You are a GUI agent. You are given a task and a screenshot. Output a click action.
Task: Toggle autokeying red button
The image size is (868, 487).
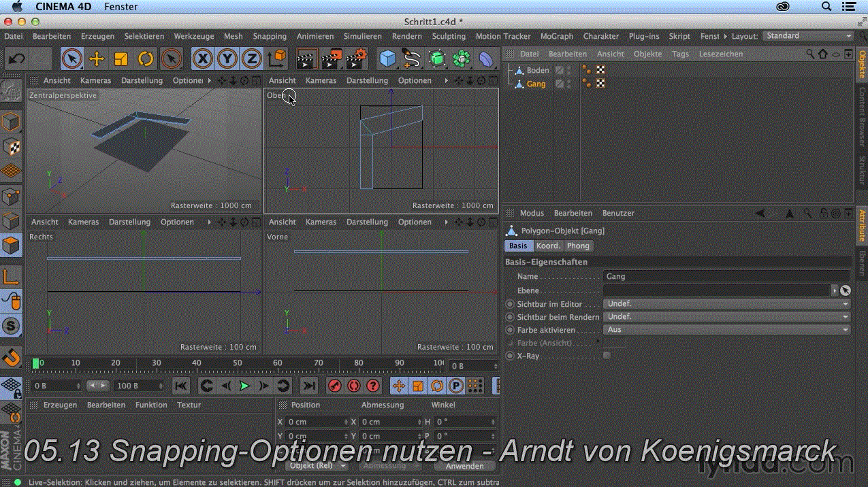point(353,386)
